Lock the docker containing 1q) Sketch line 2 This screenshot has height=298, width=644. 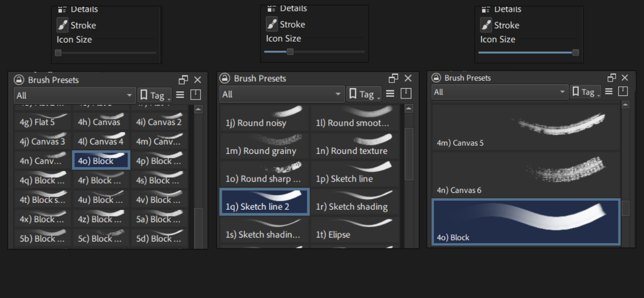pyautogui.click(x=225, y=78)
